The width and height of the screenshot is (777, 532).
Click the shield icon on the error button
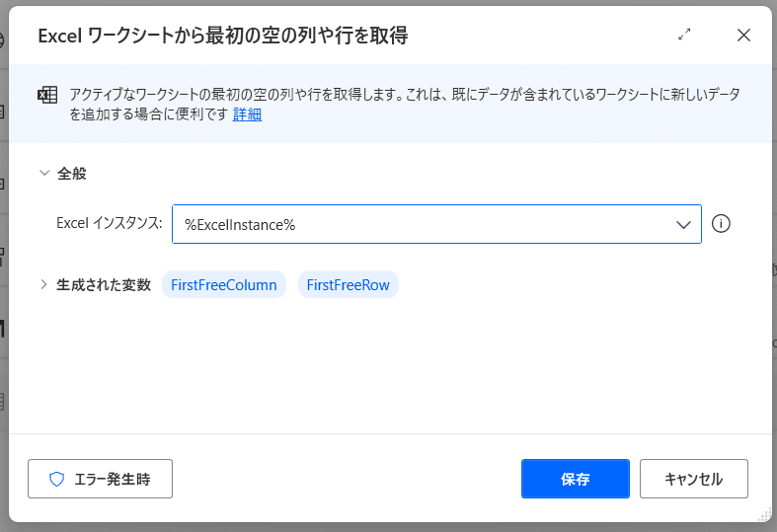click(57, 479)
